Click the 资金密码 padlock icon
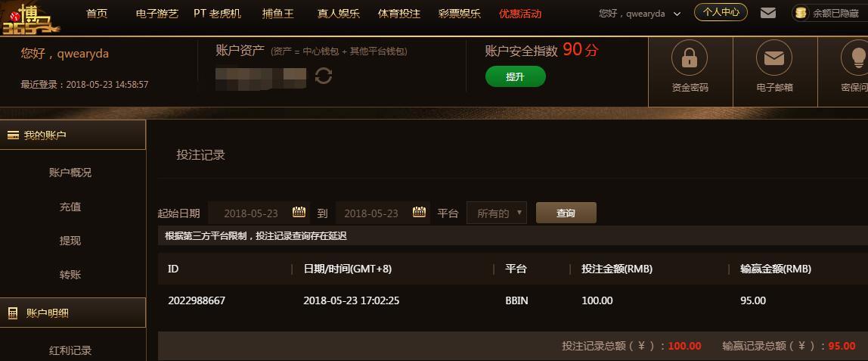 tap(690, 58)
